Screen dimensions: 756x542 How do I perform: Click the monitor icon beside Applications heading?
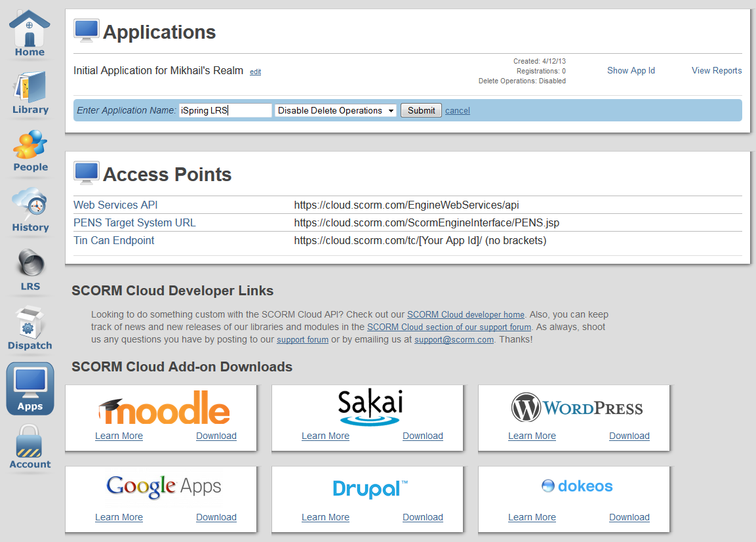87,31
